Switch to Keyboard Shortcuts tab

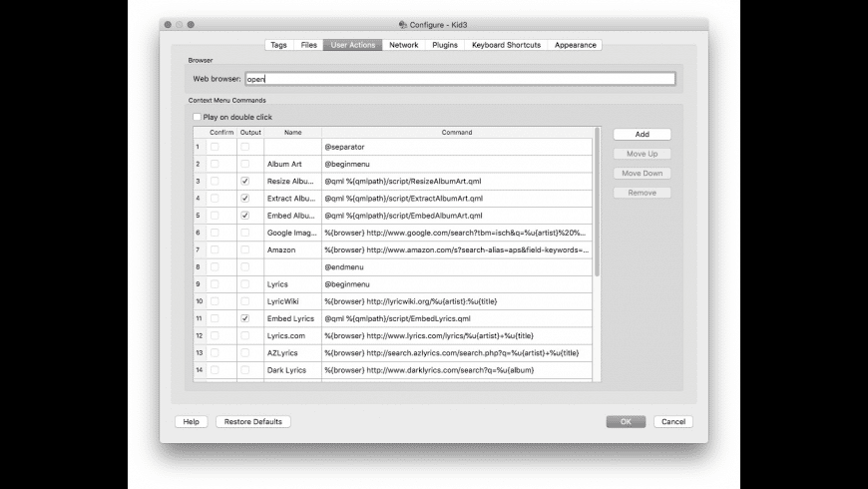click(506, 45)
